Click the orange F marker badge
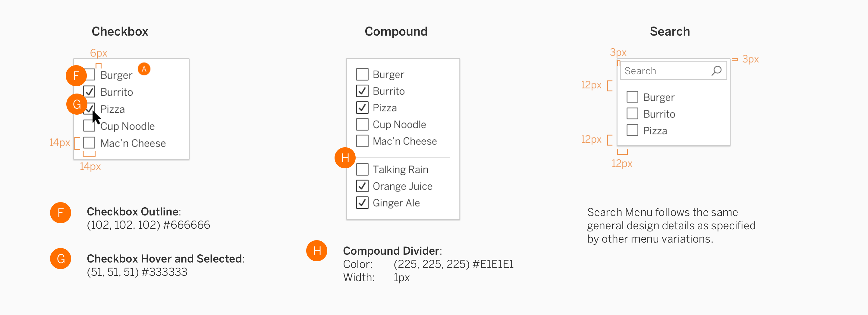The width and height of the screenshot is (868, 315). pos(77,75)
